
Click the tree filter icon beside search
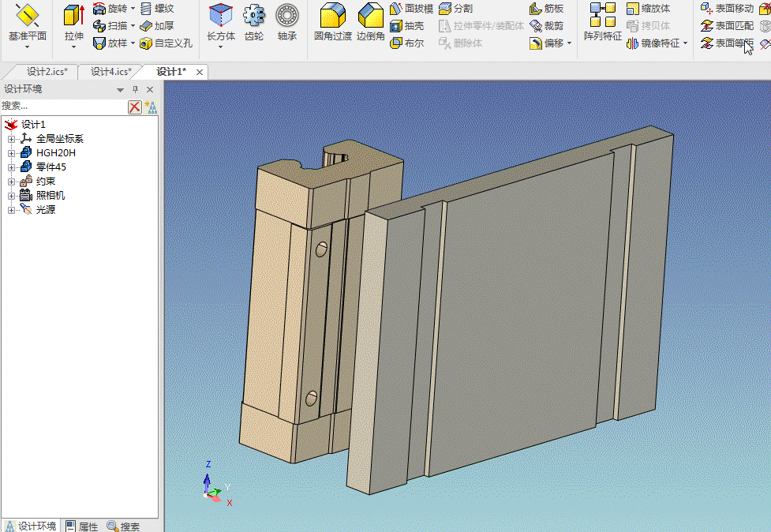(x=151, y=107)
